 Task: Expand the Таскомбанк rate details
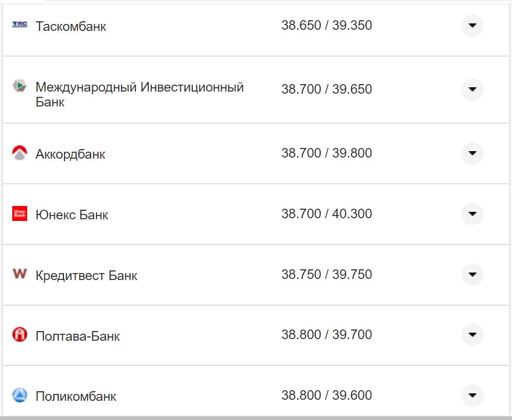pyautogui.click(x=472, y=24)
